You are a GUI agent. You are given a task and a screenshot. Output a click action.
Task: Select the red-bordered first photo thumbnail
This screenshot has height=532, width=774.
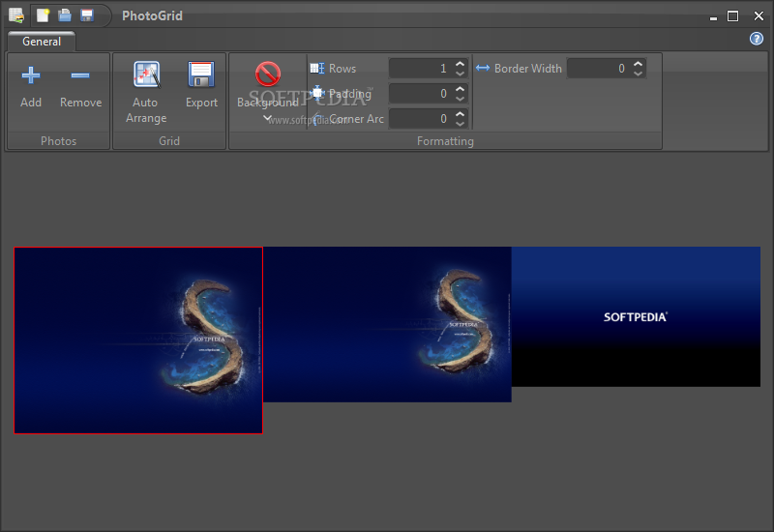[x=138, y=340]
